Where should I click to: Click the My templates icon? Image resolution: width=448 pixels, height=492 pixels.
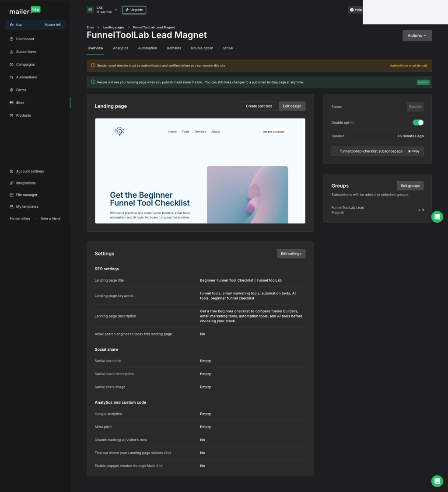[12, 206]
